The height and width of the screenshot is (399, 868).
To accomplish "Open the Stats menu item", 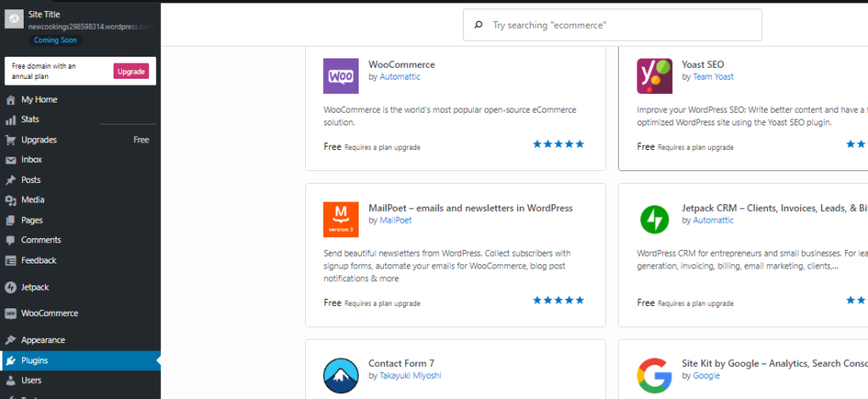I will pyautogui.click(x=81, y=119).
